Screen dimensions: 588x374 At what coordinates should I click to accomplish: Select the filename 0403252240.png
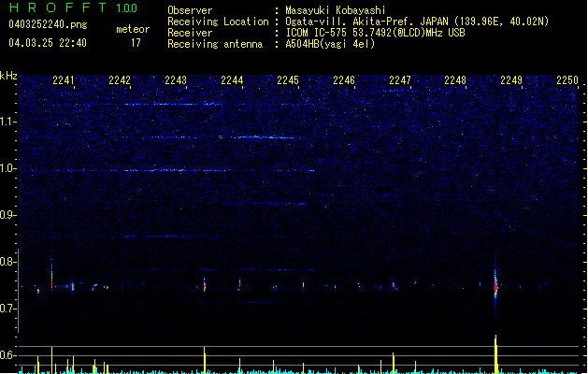coord(48,24)
